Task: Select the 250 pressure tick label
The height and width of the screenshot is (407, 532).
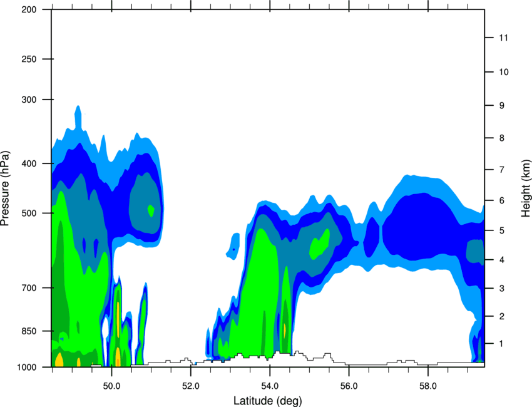Action: [29, 59]
